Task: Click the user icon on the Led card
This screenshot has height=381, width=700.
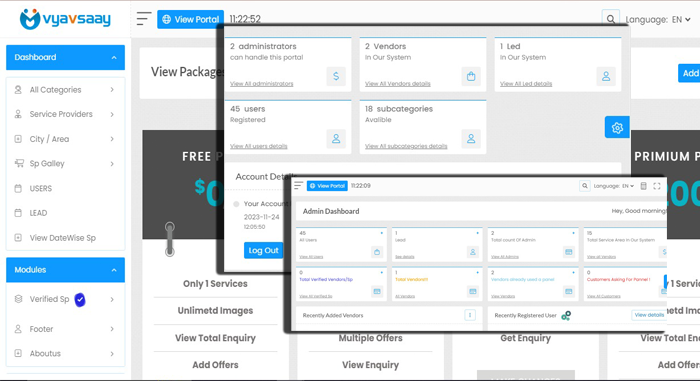Action: pos(606,76)
